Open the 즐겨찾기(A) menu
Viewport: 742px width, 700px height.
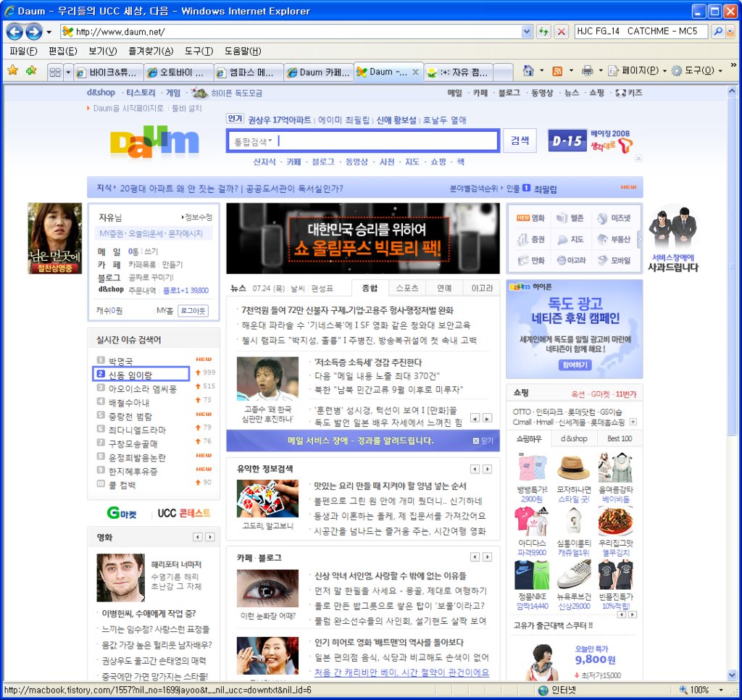pyautogui.click(x=151, y=51)
